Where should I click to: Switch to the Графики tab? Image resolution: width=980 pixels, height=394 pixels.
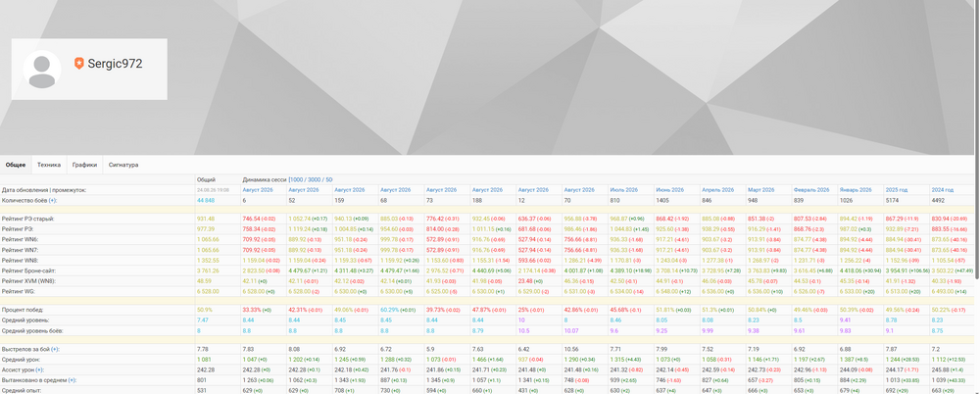[x=84, y=165]
